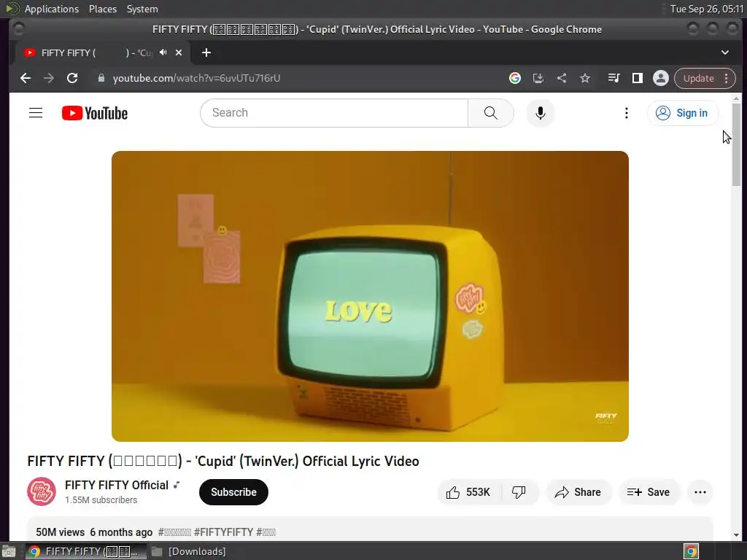Share this page from Chrome toolbar

pos(562,78)
